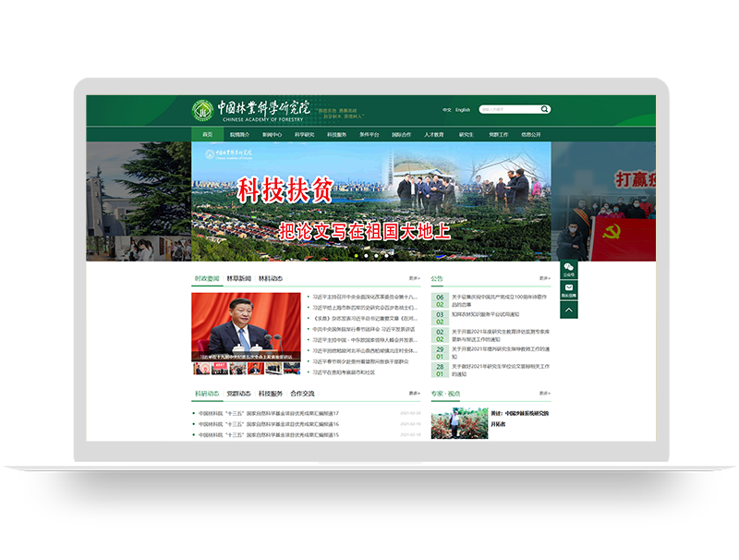Switch language to English
This screenshot has height=560, width=739.
click(x=462, y=109)
